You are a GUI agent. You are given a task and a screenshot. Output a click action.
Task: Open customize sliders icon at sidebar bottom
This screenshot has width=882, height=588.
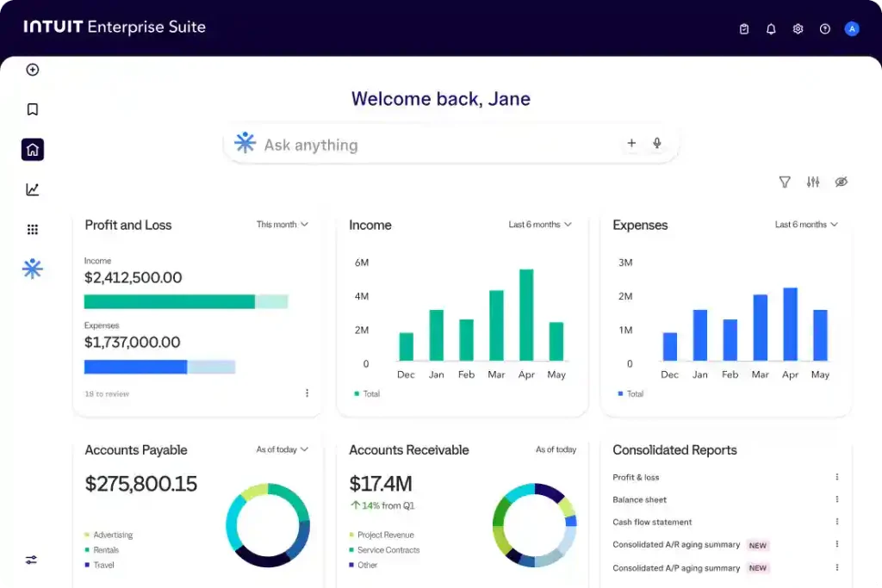(x=32, y=560)
